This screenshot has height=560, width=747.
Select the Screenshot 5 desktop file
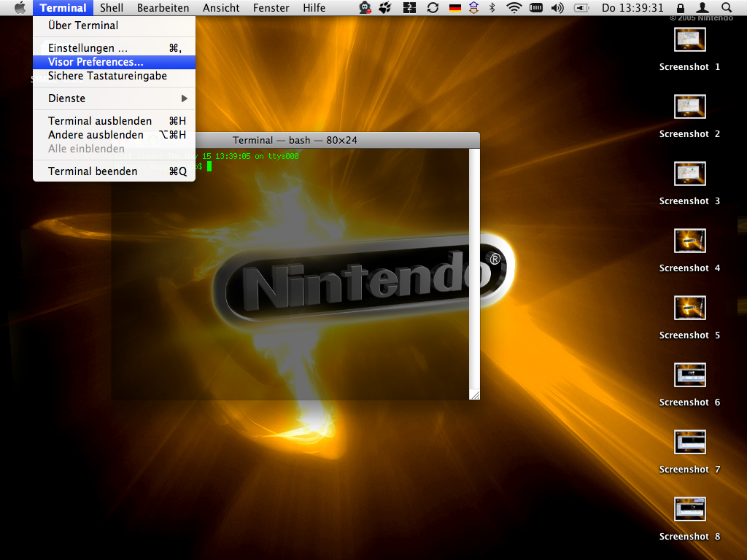[x=689, y=318]
